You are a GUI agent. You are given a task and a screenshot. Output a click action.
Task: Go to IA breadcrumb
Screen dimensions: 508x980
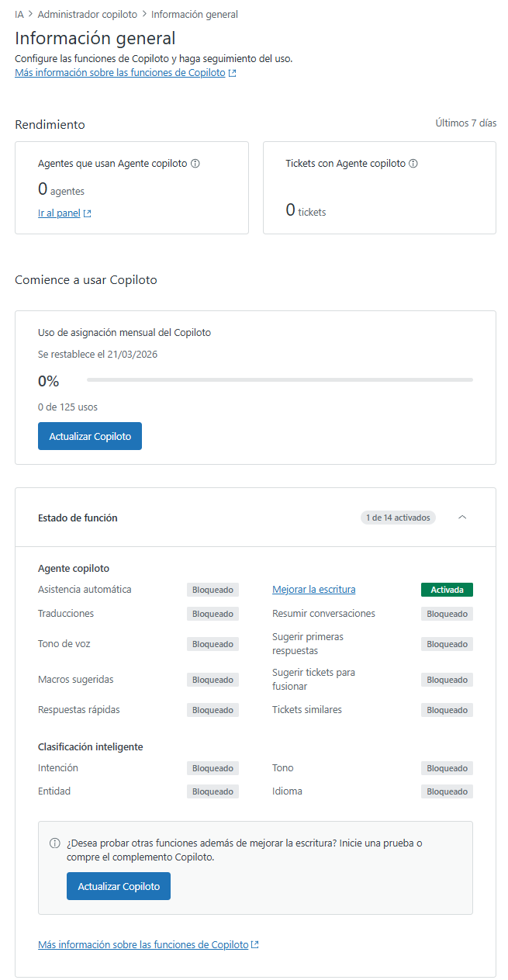[19, 14]
